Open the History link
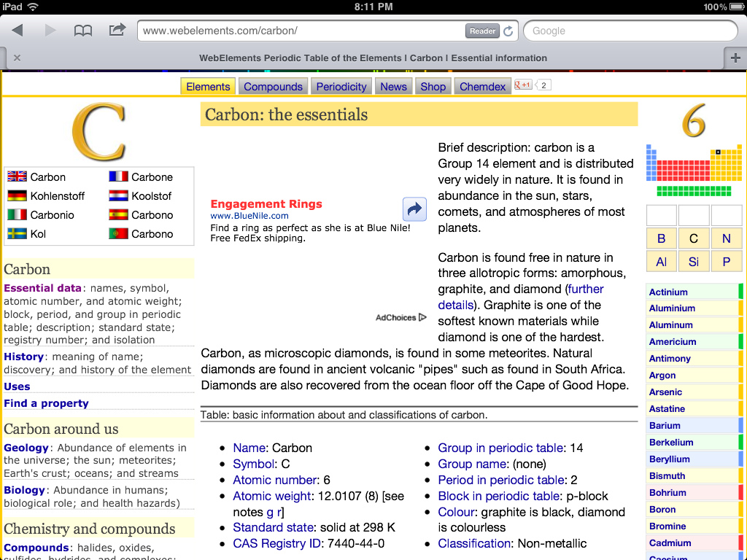This screenshot has height=560, width=747. click(24, 357)
